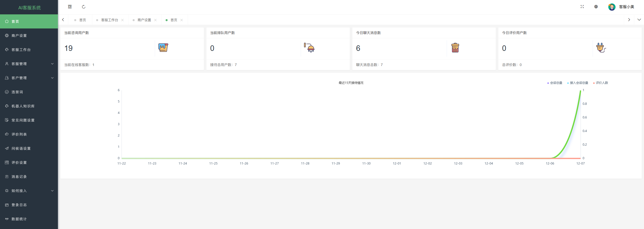Click the 问候语设置 paper plane icon
Viewport: 644px width, 229px height.
[7, 148]
